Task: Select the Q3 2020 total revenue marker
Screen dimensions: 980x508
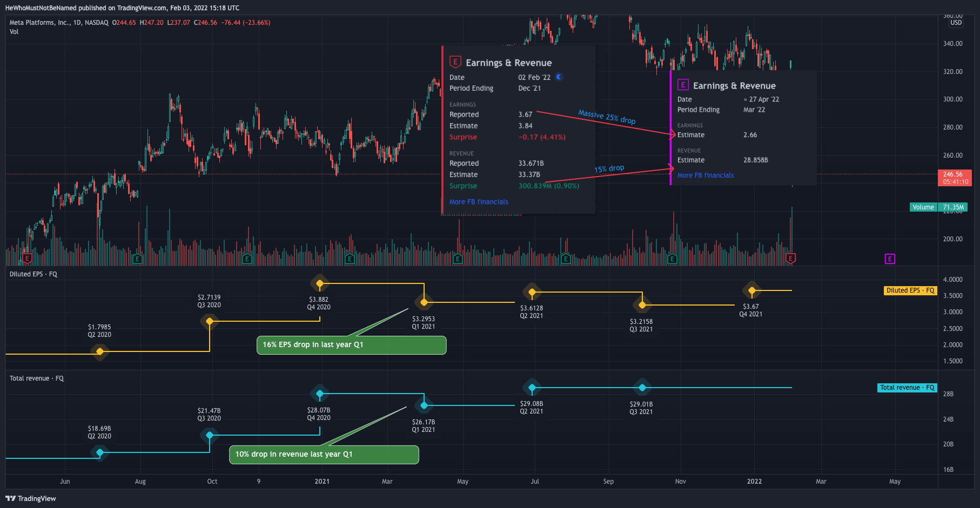Action: [210, 435]
